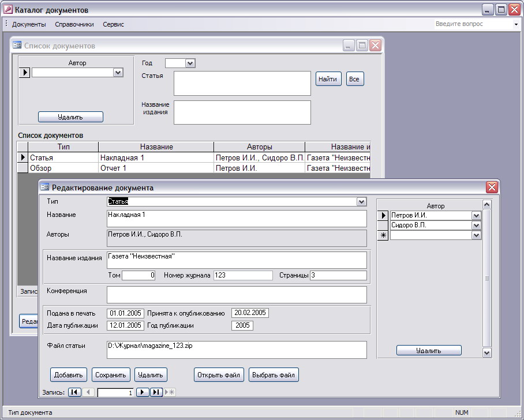Click the Год публикации field
This screenshot has height=420, width=524.
242,325
